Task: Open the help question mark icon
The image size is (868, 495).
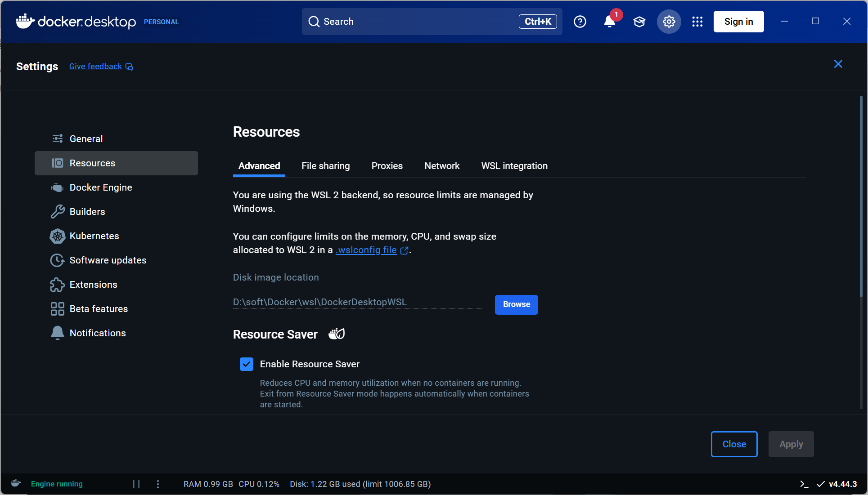Action: tap(580, 22)
